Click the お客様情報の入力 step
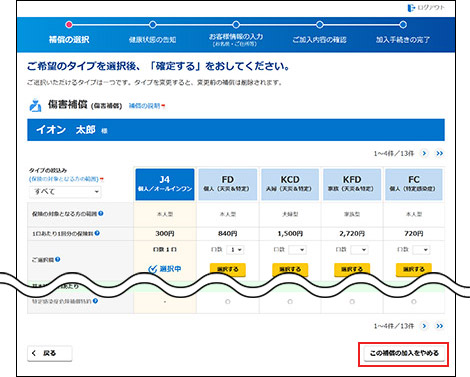470x377 pixels. pos(236,39)
